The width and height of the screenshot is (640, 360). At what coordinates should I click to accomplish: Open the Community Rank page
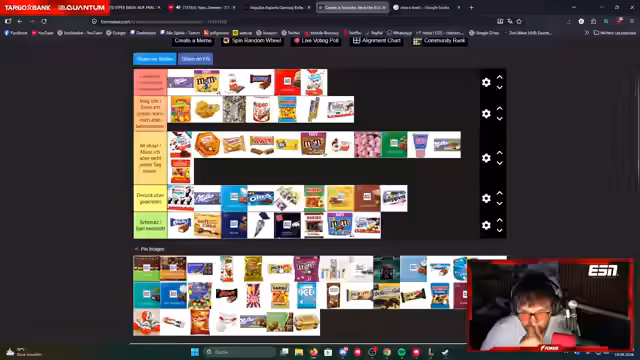click(440, 40)
